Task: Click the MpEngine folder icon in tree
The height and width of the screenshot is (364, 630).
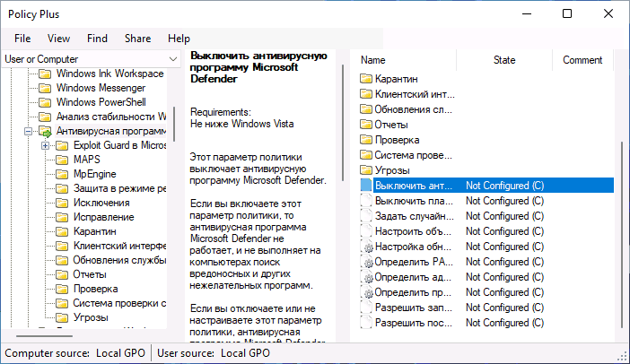Action: (62, 174)
